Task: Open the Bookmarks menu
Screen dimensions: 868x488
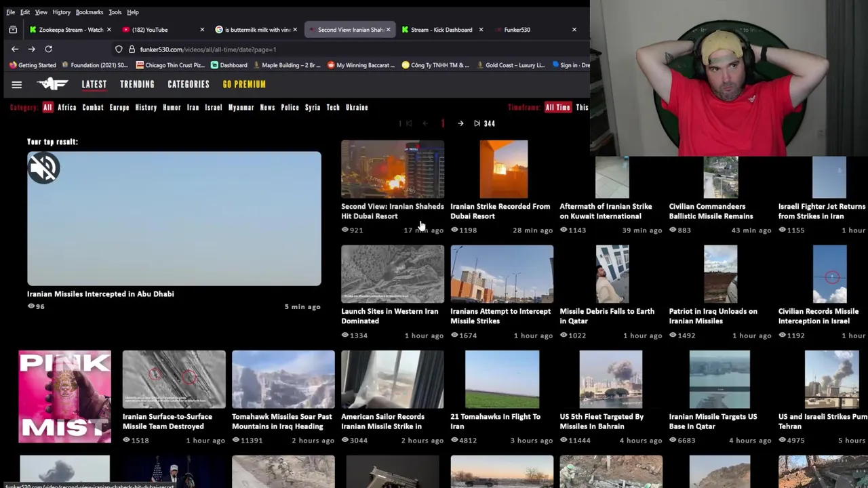Action: point(90,12)
